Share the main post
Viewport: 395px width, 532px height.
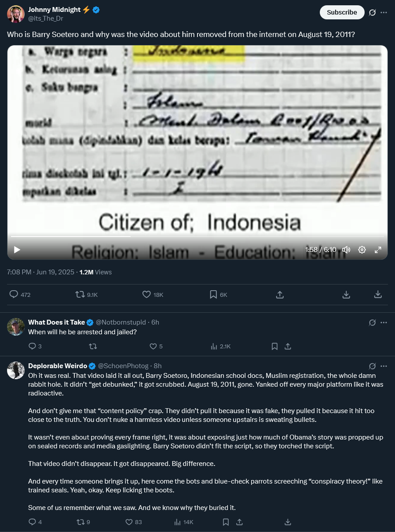[x=280, y=295]
